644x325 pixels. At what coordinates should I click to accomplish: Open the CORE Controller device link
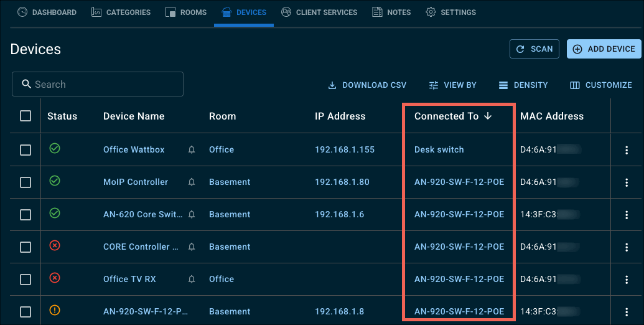click(141, 247)
